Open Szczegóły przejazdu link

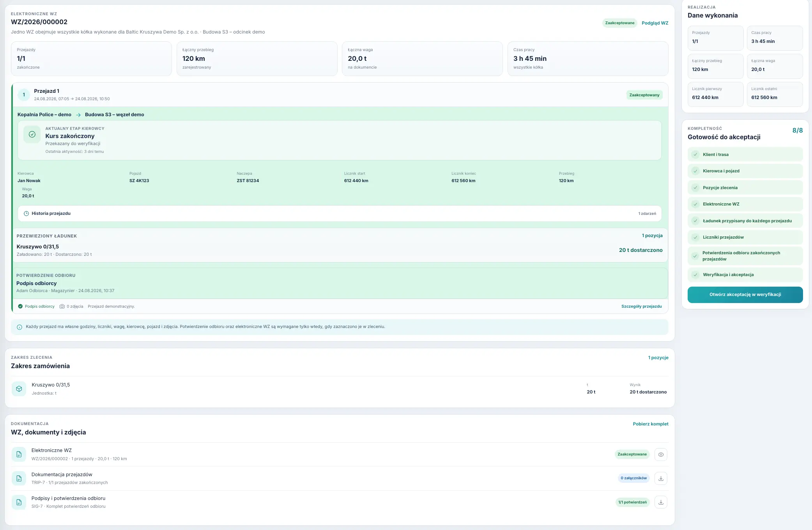(642, 307)
